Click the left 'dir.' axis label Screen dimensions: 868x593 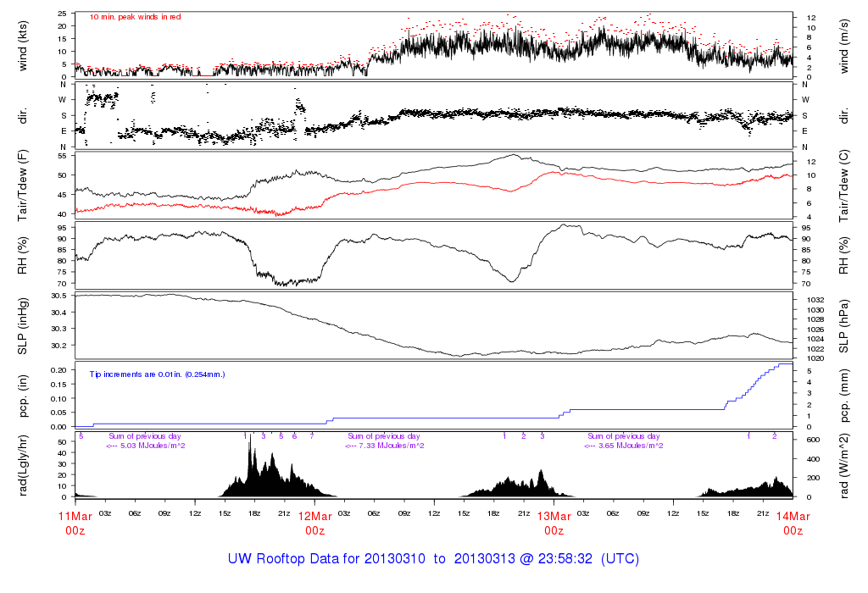23,115
